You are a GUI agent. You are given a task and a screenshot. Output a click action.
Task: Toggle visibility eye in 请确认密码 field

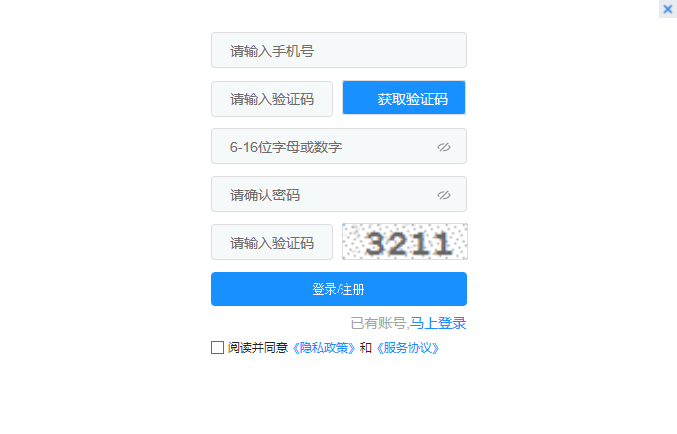click(443, 195)
